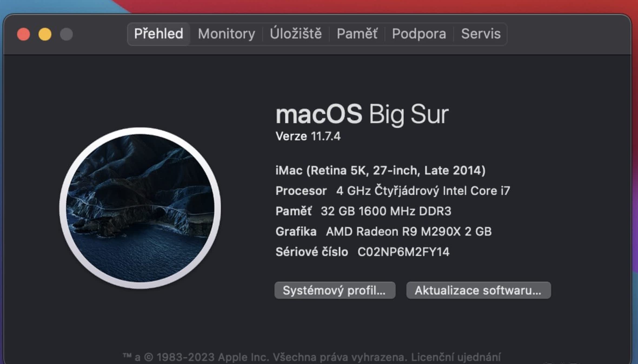Go to the Paměť tab
The image size is (638, 364).
(x=357, y=34)
